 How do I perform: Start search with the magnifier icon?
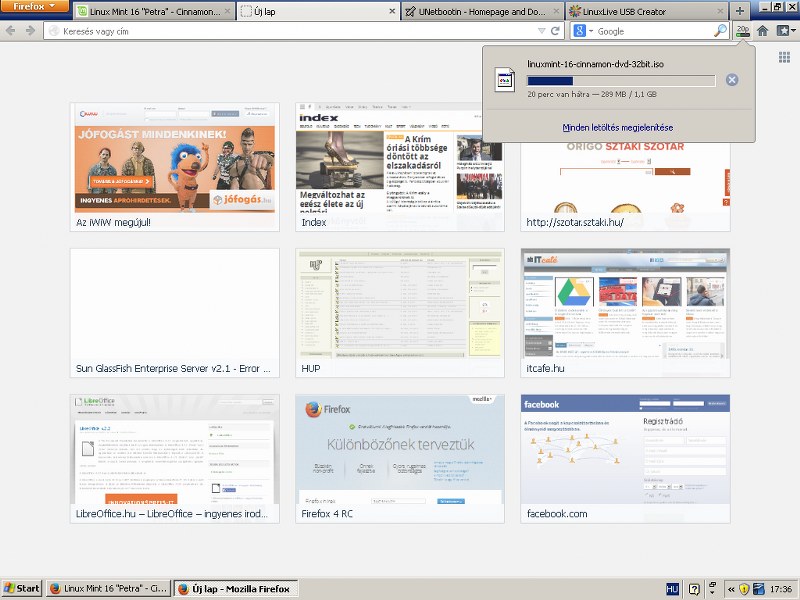(x=720, y=31)
